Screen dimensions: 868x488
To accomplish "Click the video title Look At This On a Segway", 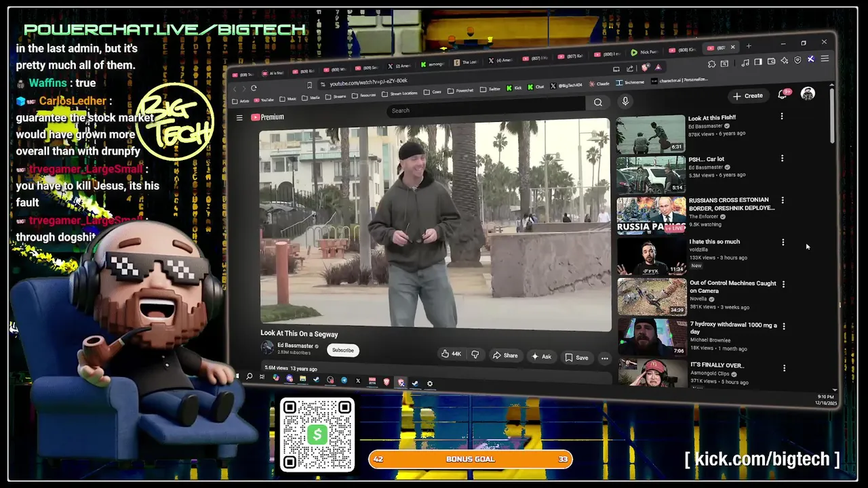I will point(299,333).
